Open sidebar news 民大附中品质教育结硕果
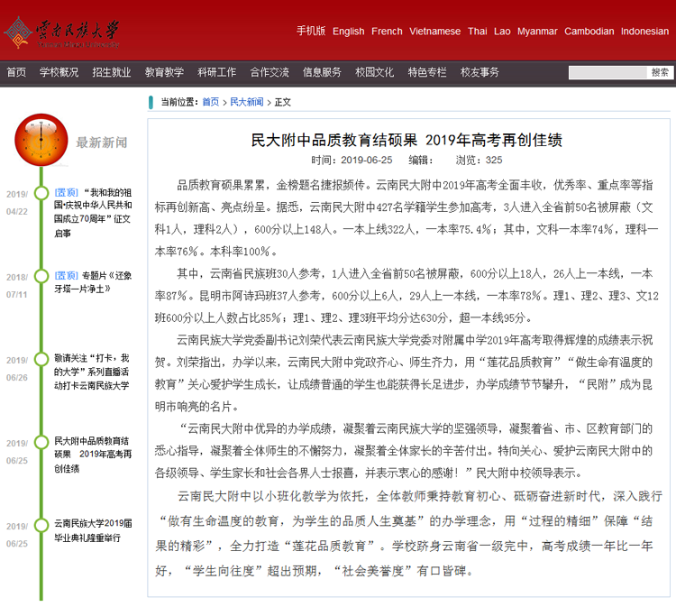This screenshot has width=676, height=616. click(x=93, y=455)
